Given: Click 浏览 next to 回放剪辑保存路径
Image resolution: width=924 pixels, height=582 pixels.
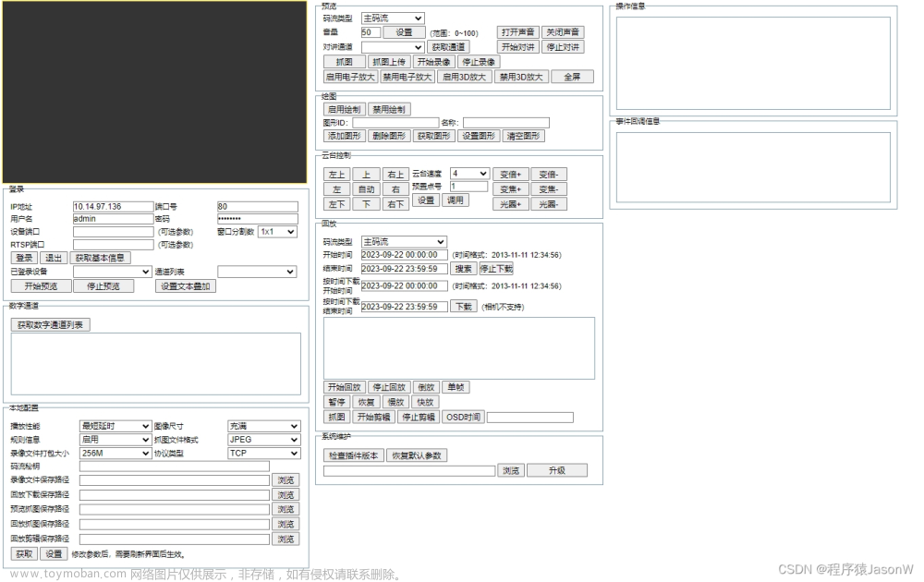Looking at the screenshot, I should click(286, 539).
